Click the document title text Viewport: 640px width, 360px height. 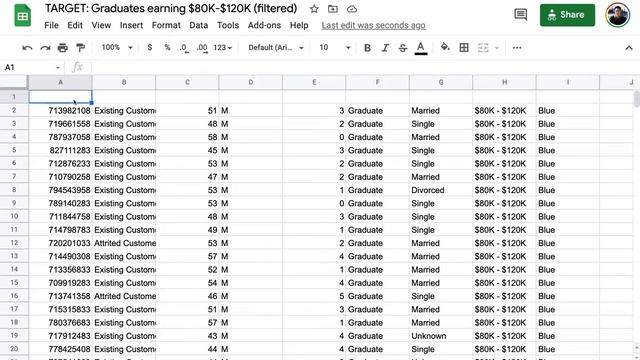(171, 9)
